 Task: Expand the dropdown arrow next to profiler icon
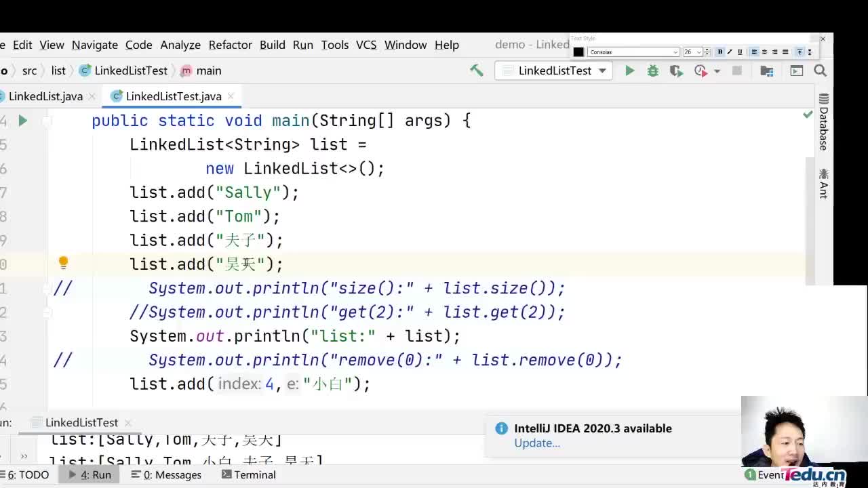717,71
